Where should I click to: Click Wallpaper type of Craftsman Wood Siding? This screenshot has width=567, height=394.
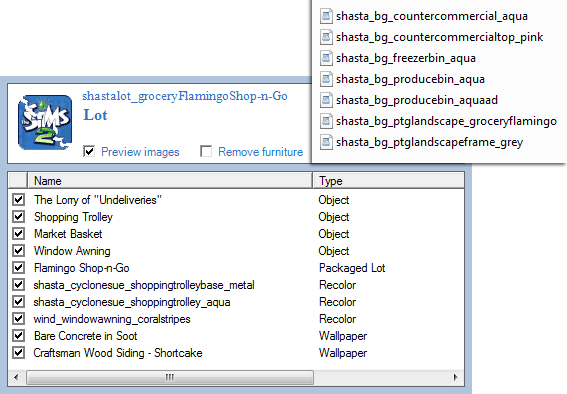343,353
